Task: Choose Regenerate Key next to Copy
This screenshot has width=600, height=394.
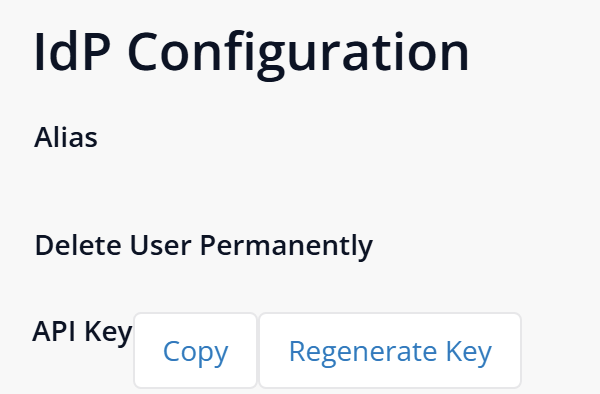Action: 390,350
